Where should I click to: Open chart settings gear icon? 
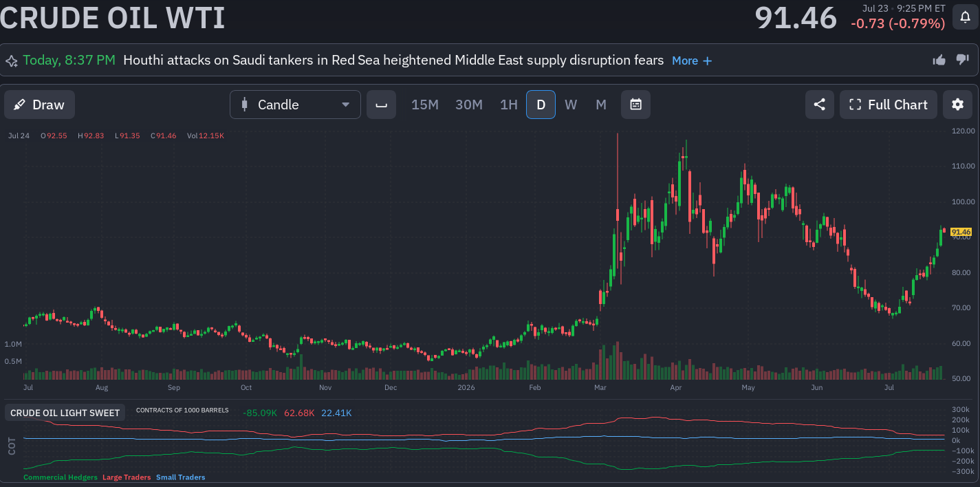[x=957, y=105]
